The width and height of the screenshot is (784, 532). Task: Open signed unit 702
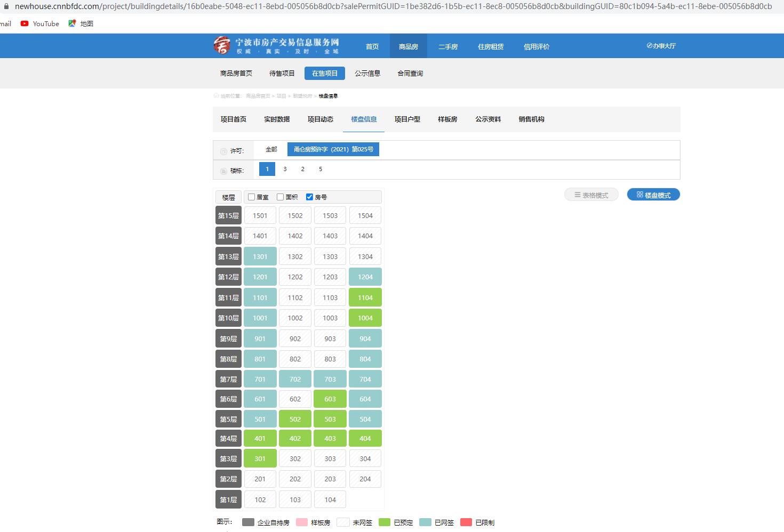295,380
